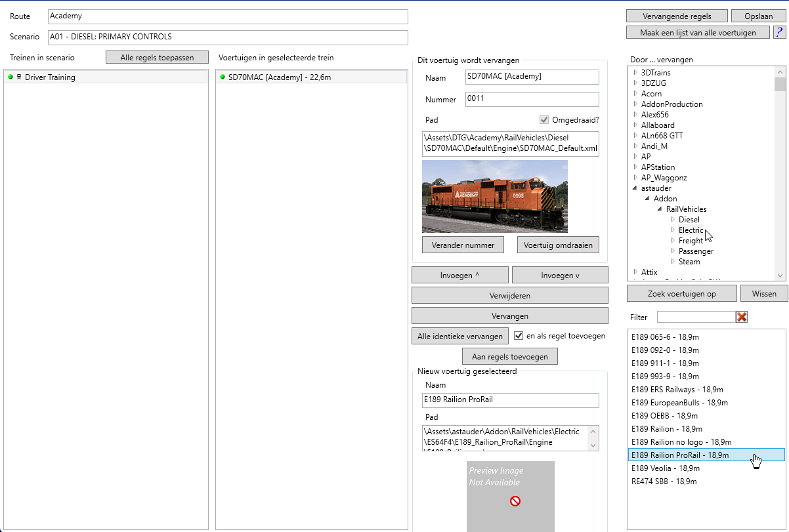Select E189 ERS Railways in vehicle list

pyautogui.click(x=706, y=390)
